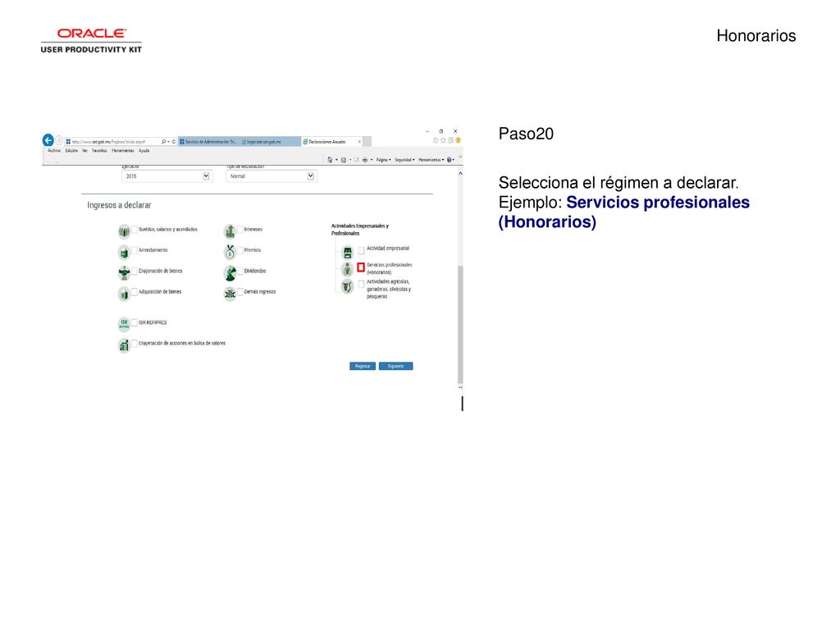
Task: Click the browser forward arrow button
Action: (59, 141)
